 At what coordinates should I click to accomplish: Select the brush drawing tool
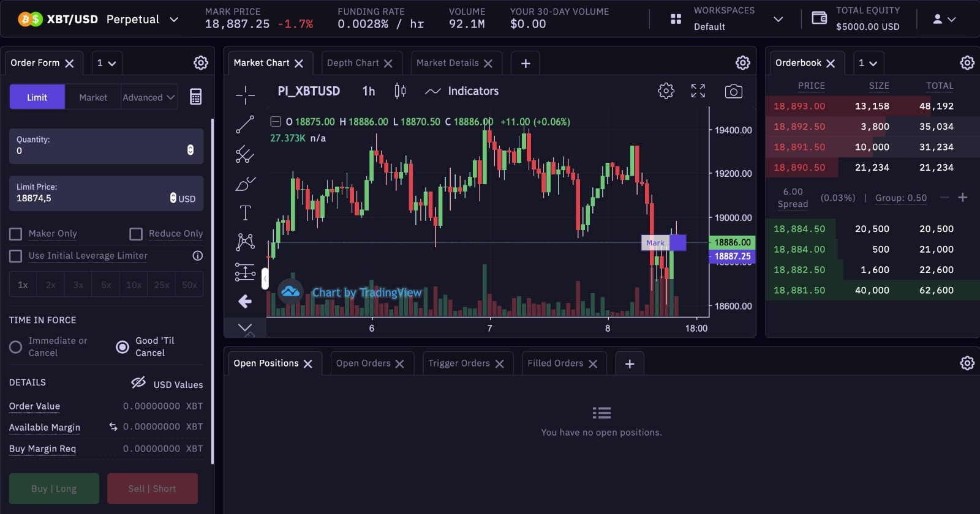(245, 183)
